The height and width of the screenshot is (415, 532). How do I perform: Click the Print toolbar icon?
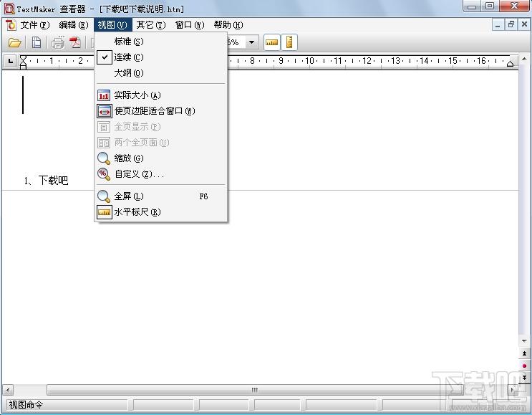pos(58,42)
